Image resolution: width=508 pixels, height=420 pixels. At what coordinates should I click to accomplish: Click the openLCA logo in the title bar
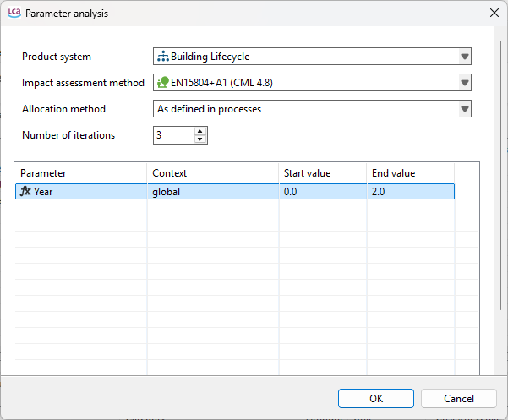point(14,14)
